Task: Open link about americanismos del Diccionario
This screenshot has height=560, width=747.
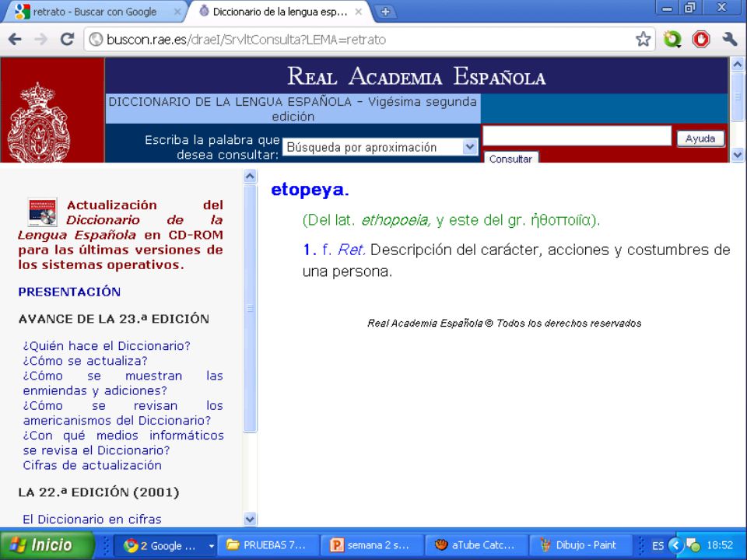Action: [x=124, y=413]
